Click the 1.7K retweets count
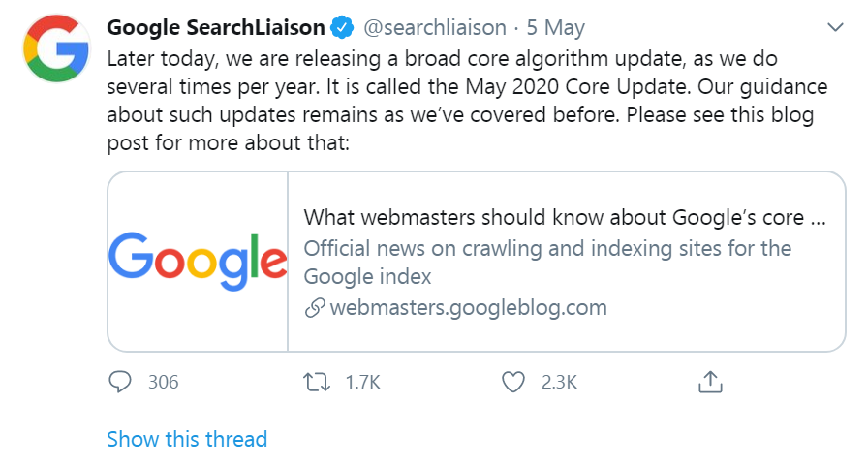Viewport: 868px width, 467px height. click(x=362, y=382)
